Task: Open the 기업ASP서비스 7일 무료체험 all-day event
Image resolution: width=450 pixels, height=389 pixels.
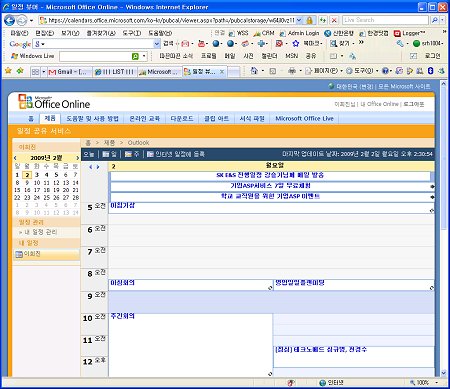Action: tap(270, 186)
